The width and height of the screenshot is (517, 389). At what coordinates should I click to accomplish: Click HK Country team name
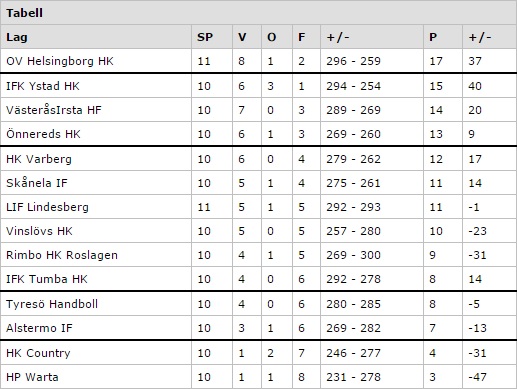click(x=38, y=353)
